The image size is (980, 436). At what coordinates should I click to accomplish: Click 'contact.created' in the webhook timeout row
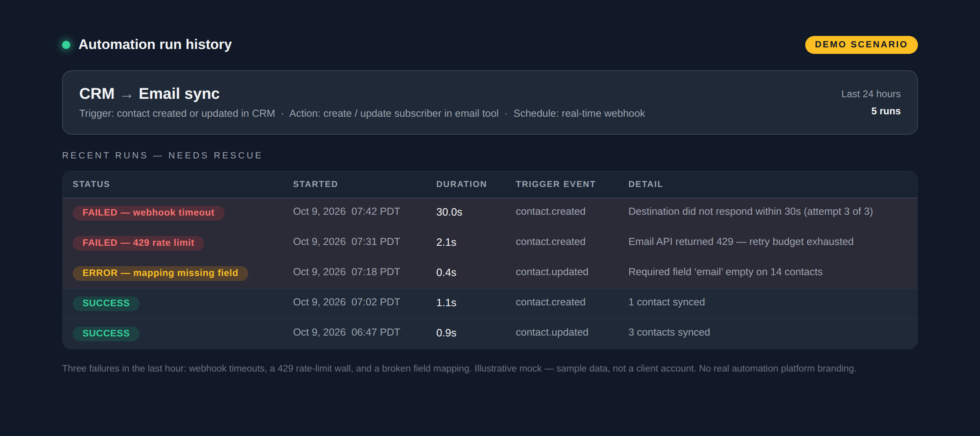[x=550, y=211]
